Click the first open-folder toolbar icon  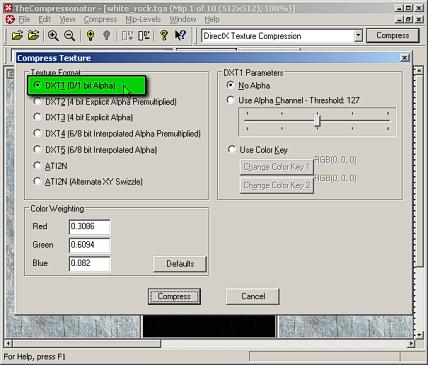[17, 35]
